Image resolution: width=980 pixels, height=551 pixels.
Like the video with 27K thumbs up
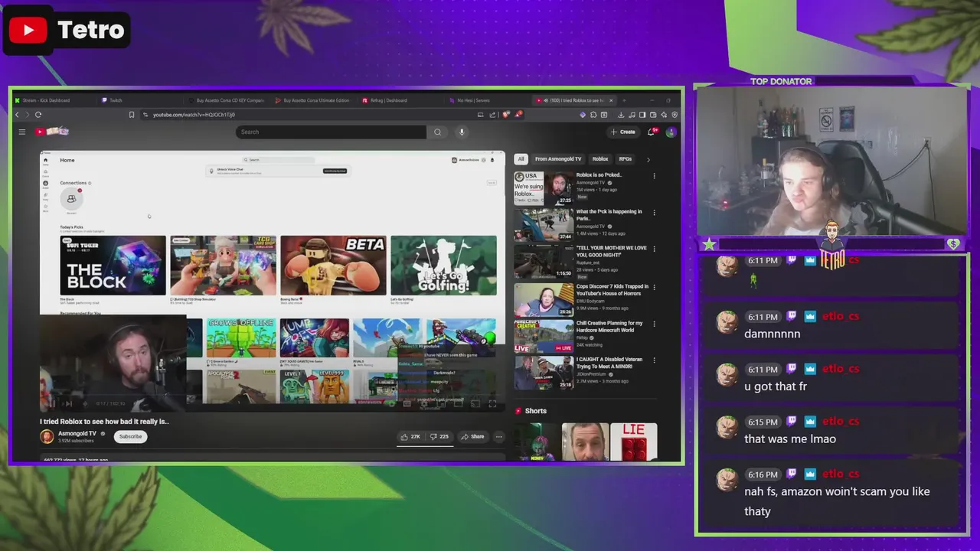(x=410, y=436)
